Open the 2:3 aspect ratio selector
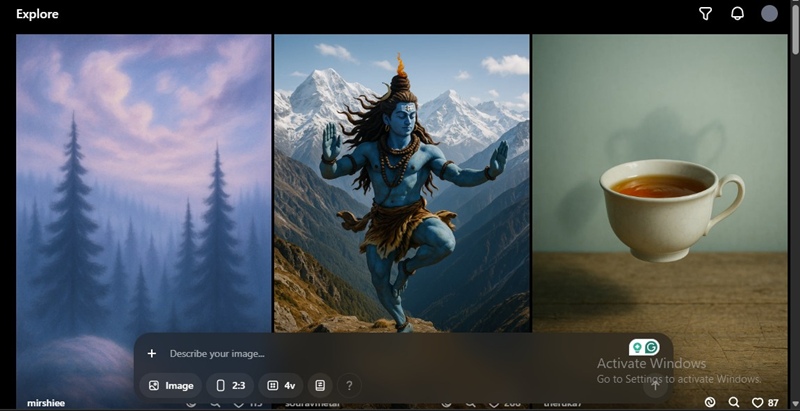The width and height of the screenshot is (800, 411). coord(230,385)
